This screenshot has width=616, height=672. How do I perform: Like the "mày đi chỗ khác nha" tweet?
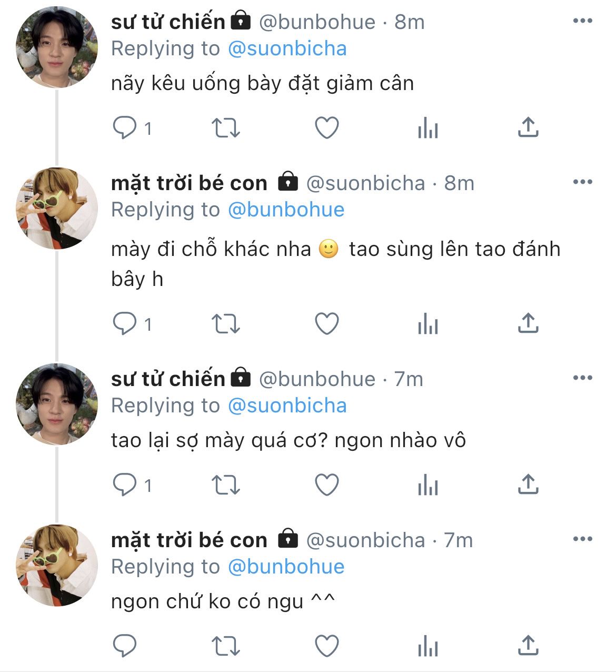coord(326,323)
